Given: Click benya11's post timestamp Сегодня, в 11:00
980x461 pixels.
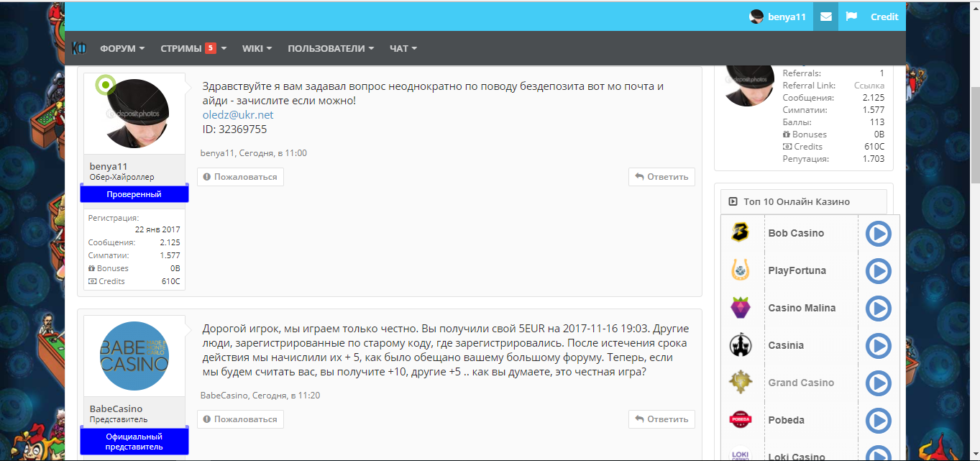Looking at the screenshot, I should (x=273, y=153).
